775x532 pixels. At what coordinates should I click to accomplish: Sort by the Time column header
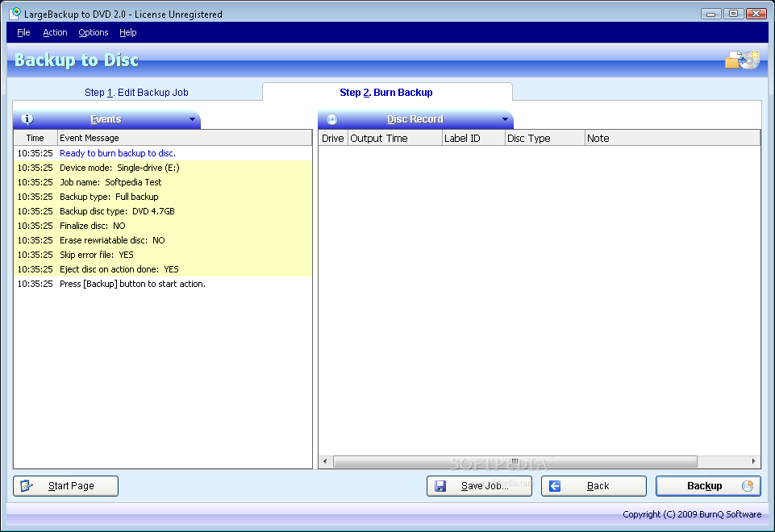tap(35, 138)
